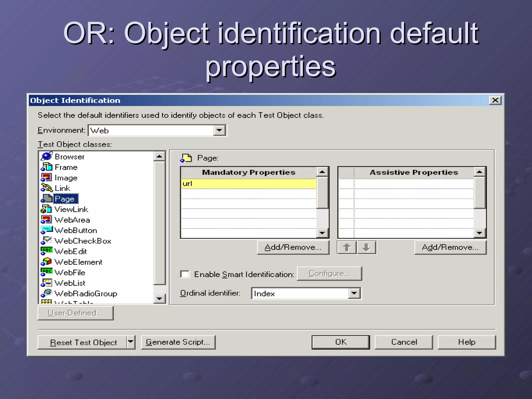Move assistive property up with arrow

click(347, 247)
